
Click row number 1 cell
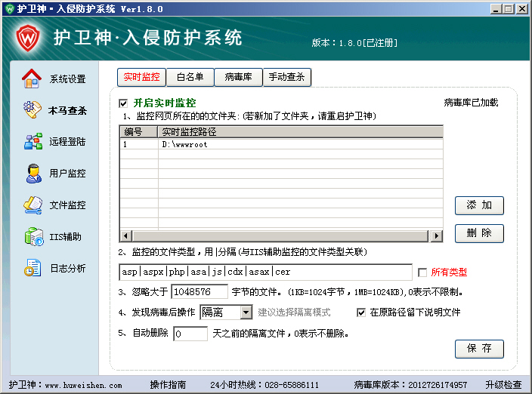click(x=139, y=144)
